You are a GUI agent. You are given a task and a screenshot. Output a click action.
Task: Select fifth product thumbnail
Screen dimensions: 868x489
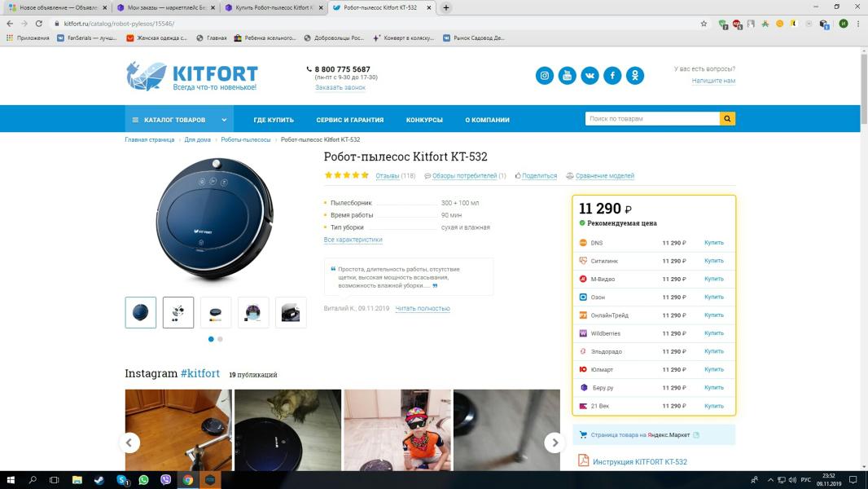pos(291,312)
